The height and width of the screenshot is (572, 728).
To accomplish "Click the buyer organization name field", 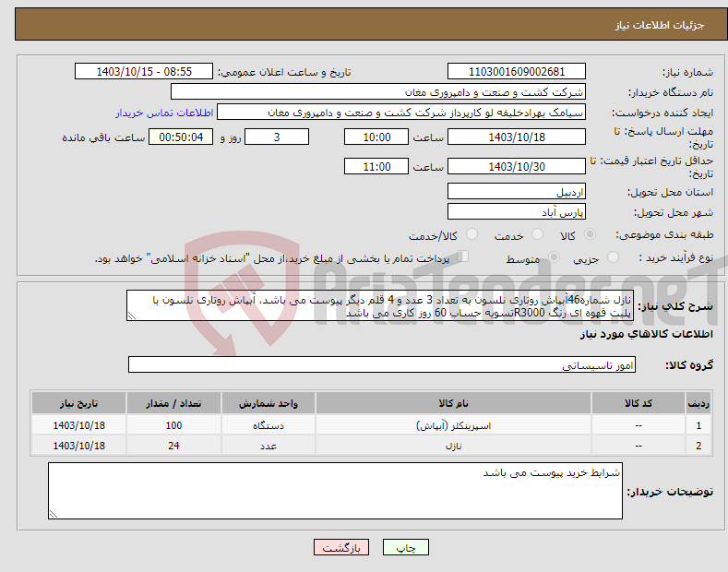I will 378,91.
